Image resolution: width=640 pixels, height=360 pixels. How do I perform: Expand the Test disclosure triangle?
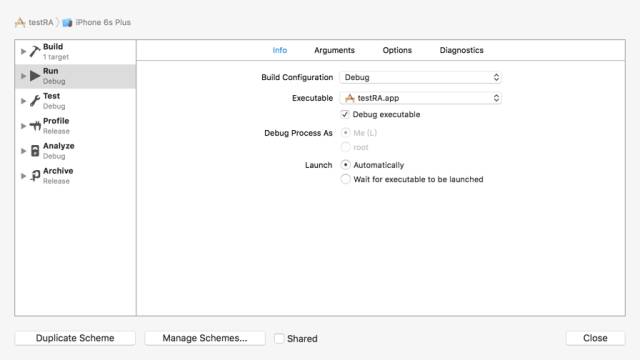pos(23,101)
